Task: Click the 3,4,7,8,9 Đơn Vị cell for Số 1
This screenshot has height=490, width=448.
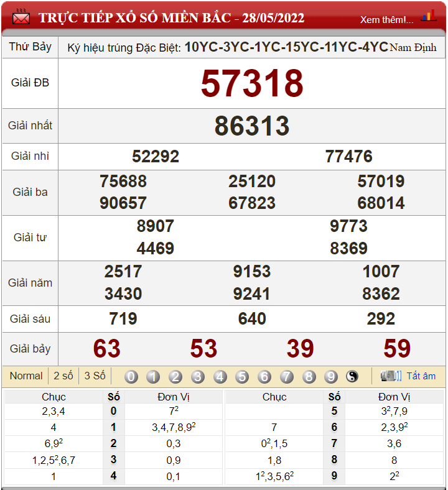Action: tap(174, 427)
